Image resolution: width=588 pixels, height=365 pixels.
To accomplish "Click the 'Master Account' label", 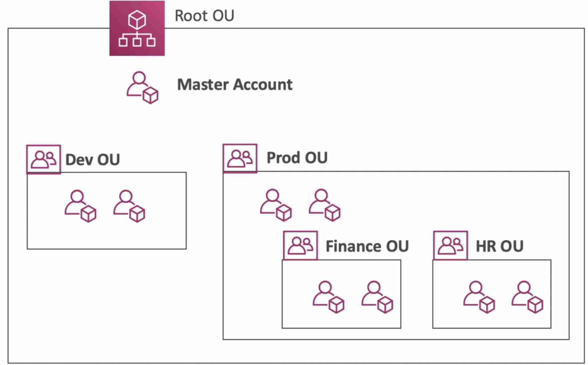I will (235, 84).
